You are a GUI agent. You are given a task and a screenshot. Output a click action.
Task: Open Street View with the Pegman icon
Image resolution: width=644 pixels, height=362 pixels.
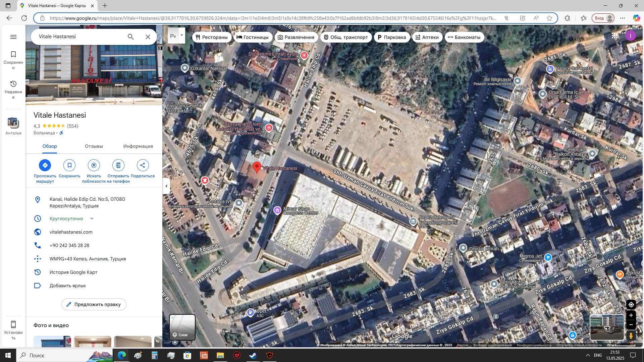click(x=631, y=336)
